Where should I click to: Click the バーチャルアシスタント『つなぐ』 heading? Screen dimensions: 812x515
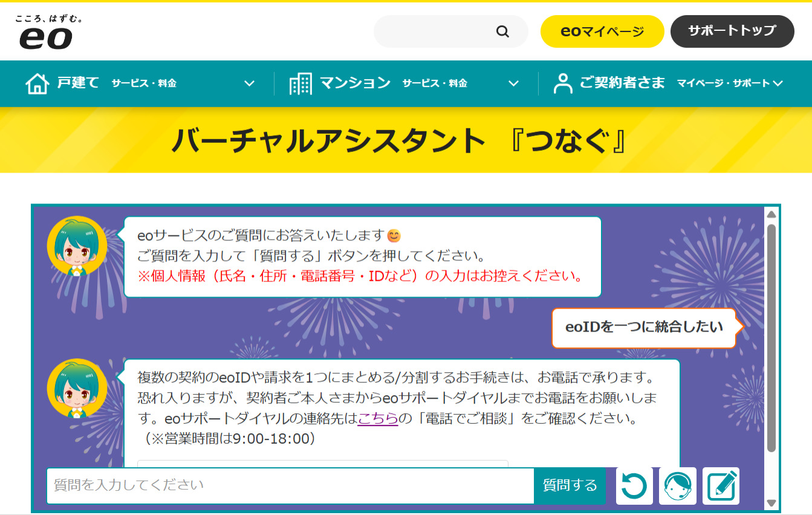click(x=400, y=141)
